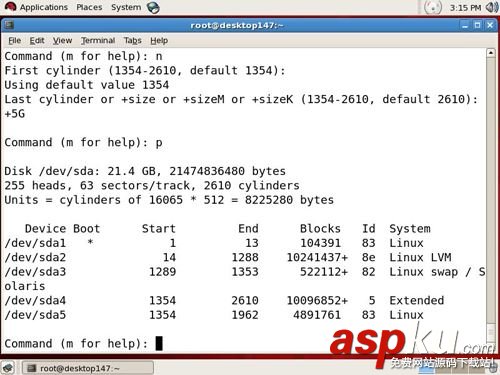500x375 pixels.
Task: Open the View menu
Action: 62,41
